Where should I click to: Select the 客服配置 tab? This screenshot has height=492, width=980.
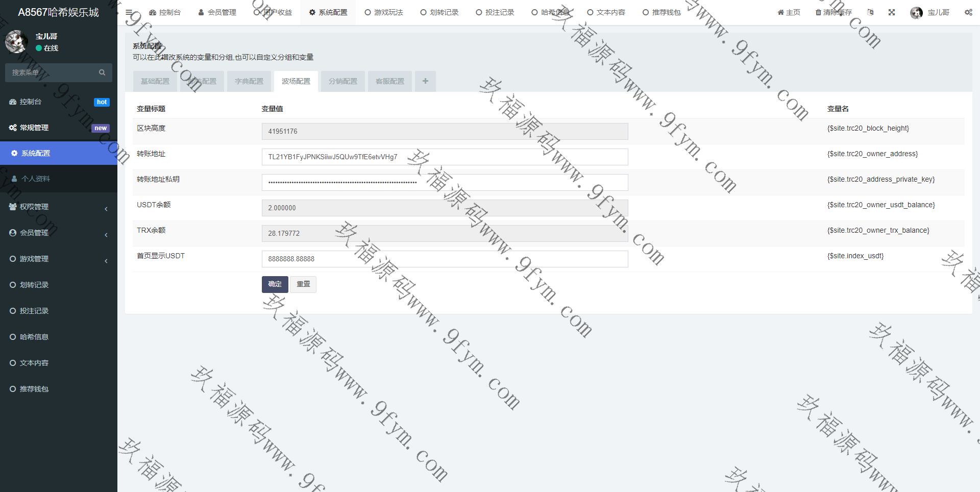click(x=390, y=81)
